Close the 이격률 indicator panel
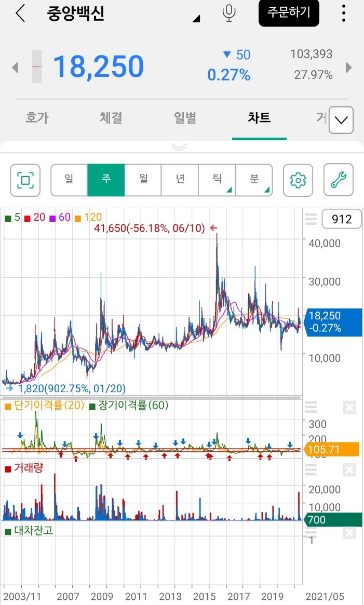 (x=349, y=407)
